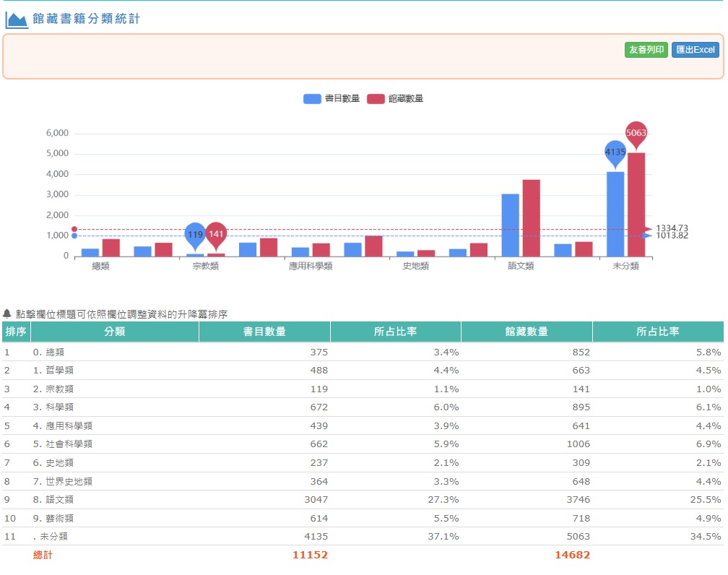Click the blue 119 marker pin
This screenshot has height=575, width=728.
click(195, 234)
